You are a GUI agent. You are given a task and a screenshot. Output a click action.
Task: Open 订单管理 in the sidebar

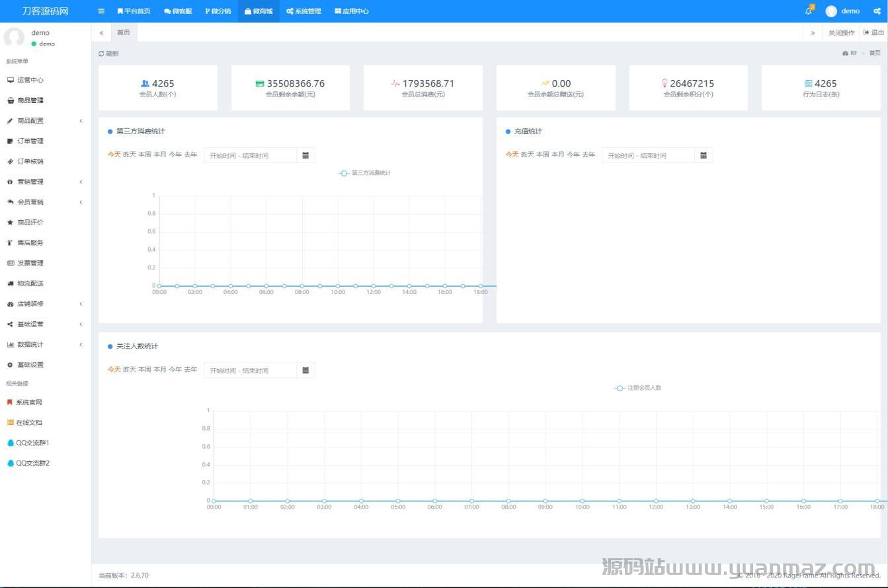click(x=30, y=141)
